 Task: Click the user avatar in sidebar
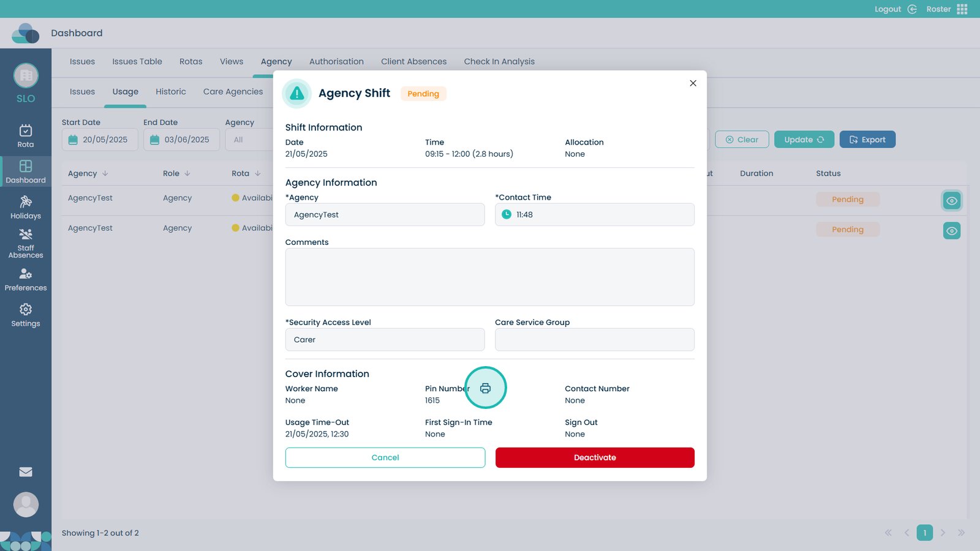tap(26, 504)
